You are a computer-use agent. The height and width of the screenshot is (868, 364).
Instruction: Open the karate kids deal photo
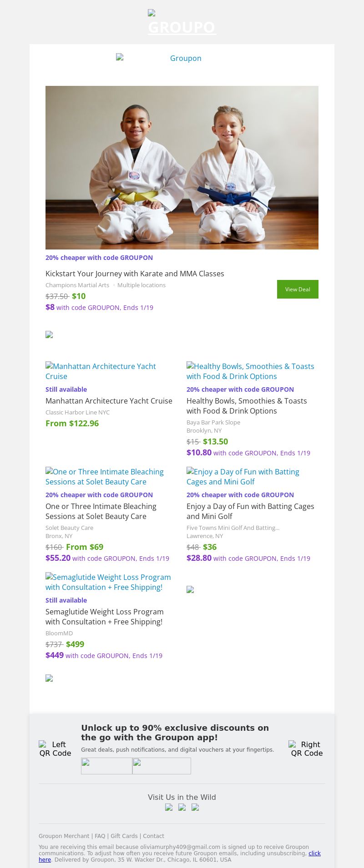point(182,167)
